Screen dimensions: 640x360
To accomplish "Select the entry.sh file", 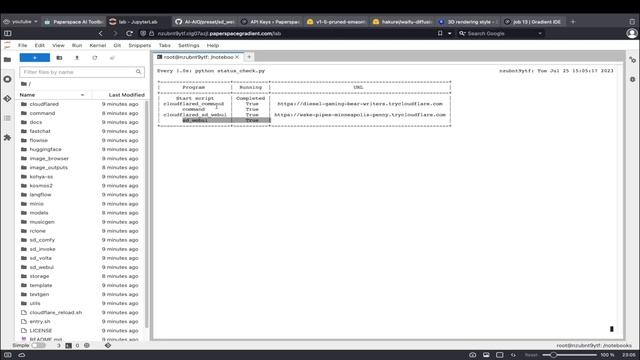I will (x=40, y=321).
